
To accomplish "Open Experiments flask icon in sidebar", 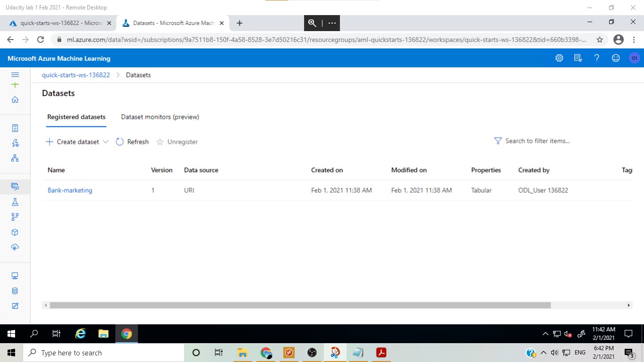I will tap(15, 202).
